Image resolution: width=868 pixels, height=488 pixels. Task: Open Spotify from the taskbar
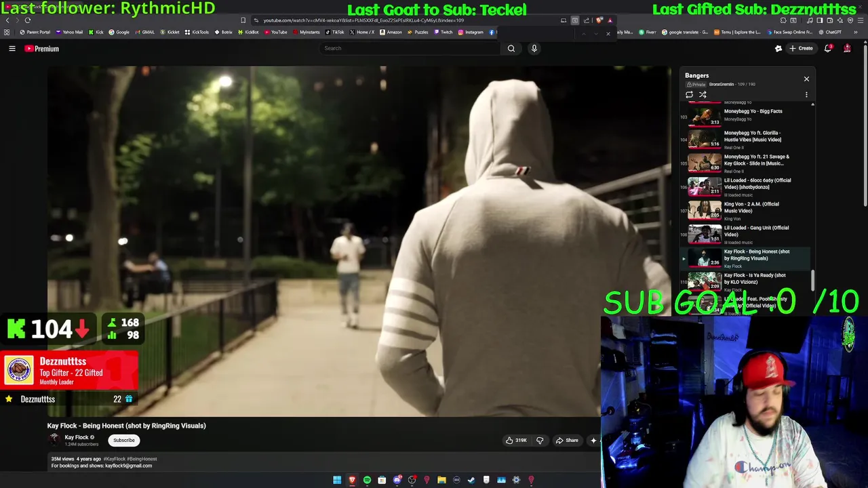point(367,480)
